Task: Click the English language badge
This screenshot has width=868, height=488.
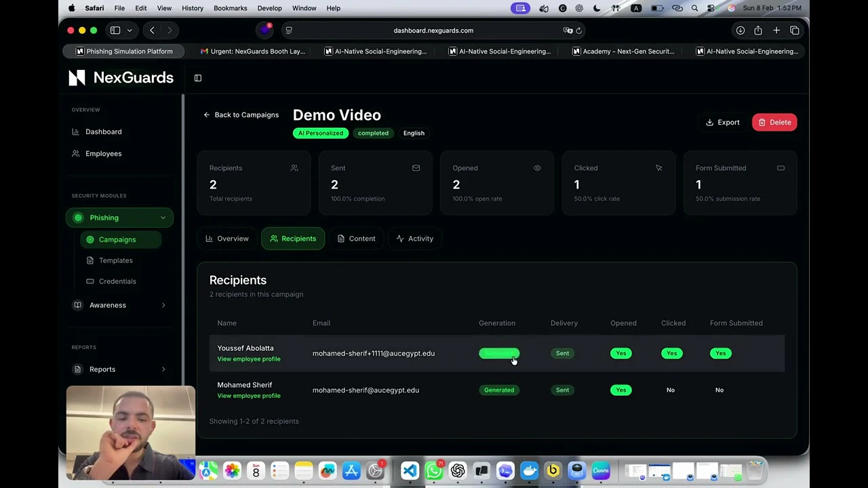Action: 414,133
